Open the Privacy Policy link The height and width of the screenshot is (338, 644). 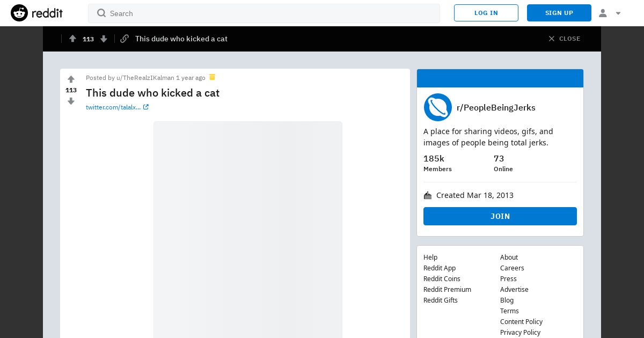(520, 332)
